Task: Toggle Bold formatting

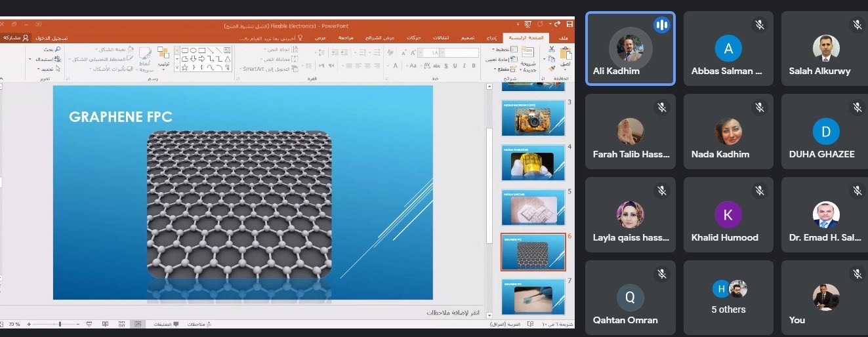Action: click(473, 66)
